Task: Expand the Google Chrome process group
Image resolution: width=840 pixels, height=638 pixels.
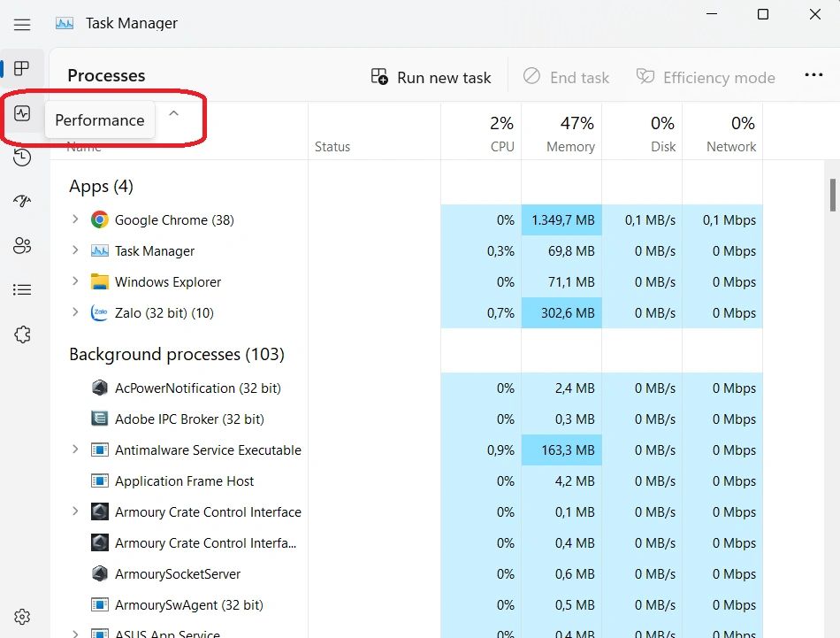Action: (x=75, y=219)
